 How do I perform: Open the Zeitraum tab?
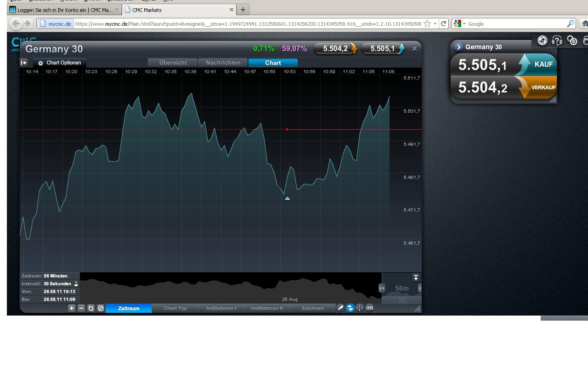(129, 308)
